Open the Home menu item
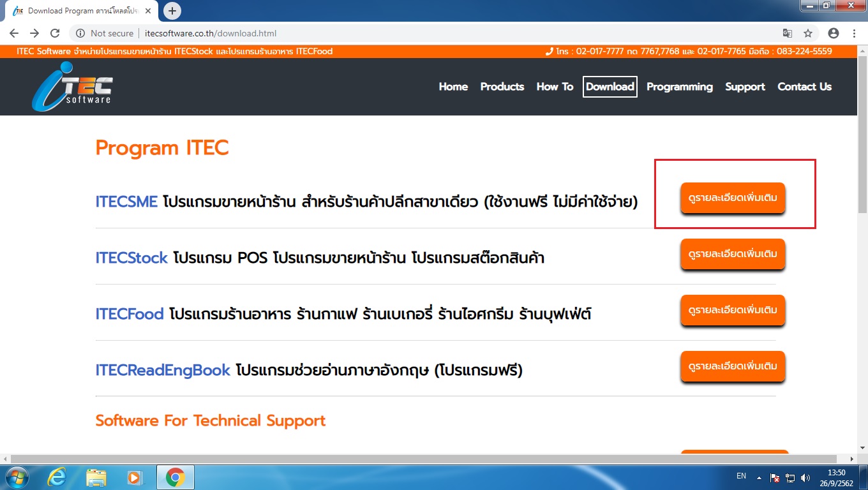Screen dimensions: 868x490 pyautogui.click(x=453, y=87)
